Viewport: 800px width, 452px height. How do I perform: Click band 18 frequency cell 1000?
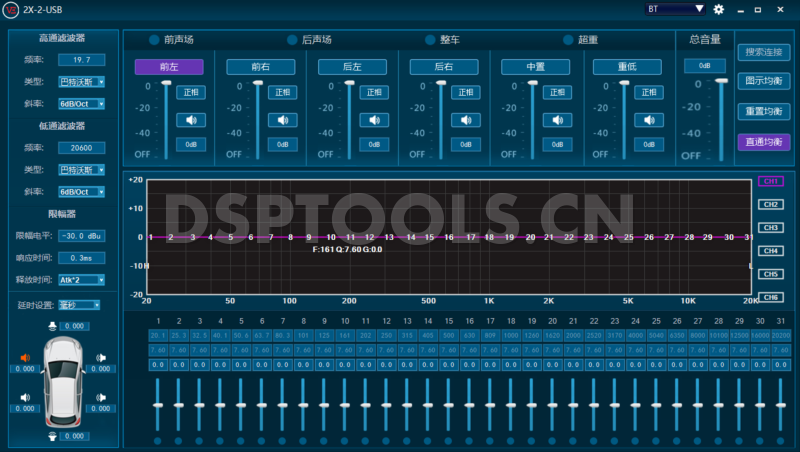point(511,336)
